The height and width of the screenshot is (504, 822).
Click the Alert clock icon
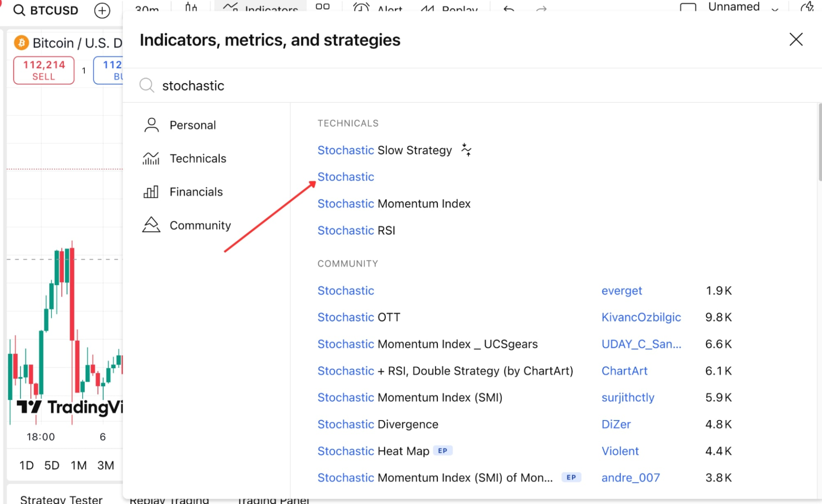[x=361, y=8]
